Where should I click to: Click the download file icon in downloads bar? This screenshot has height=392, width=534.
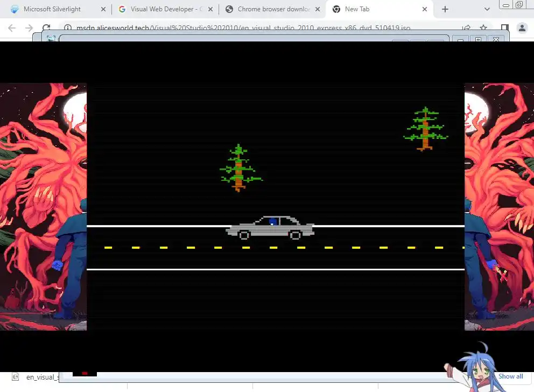coord(15,377)
